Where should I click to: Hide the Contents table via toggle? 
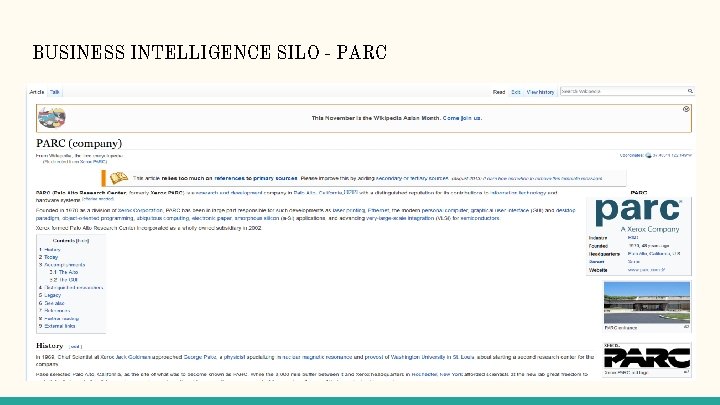tap(83, 241)
